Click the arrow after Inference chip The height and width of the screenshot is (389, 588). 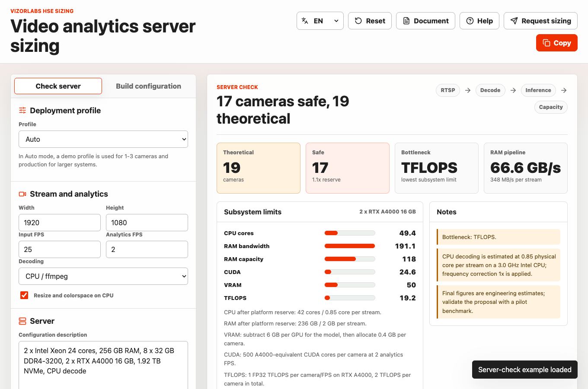click(x=564, y=90)
